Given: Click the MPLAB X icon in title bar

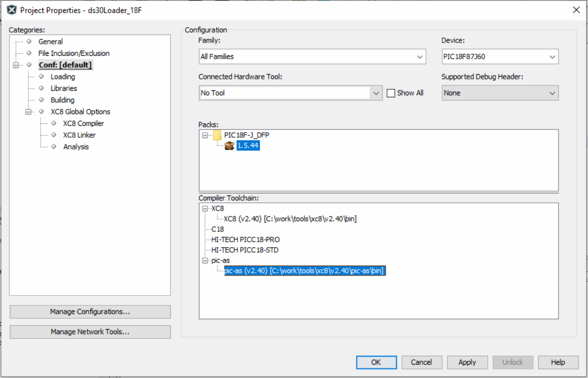Looking at the screenshot, I should 12,10.
